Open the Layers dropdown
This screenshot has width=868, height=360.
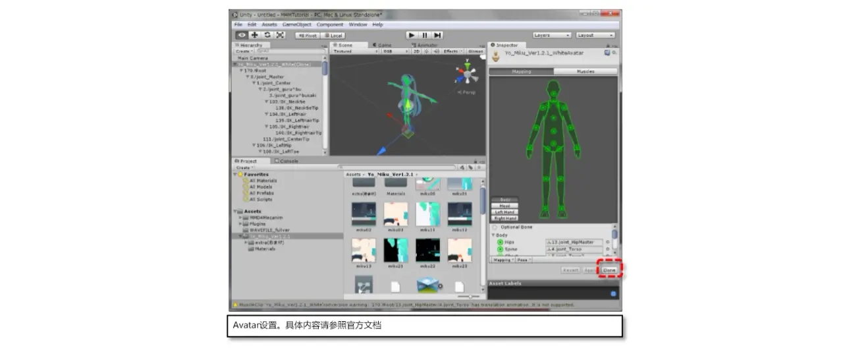[x=552, y=35]
